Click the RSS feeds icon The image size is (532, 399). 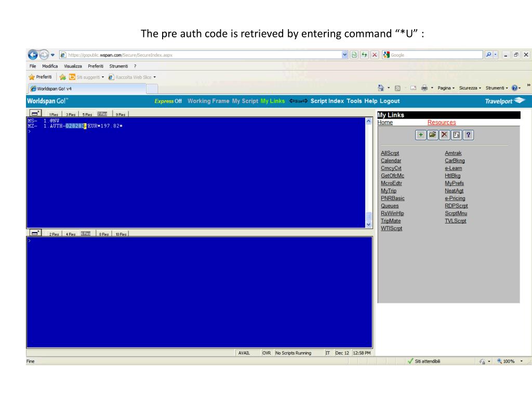(x=397, y=88)
